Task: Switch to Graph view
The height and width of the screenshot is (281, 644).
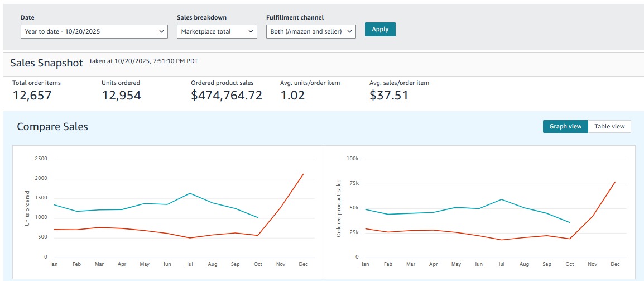Action: (x=565, y=127)
